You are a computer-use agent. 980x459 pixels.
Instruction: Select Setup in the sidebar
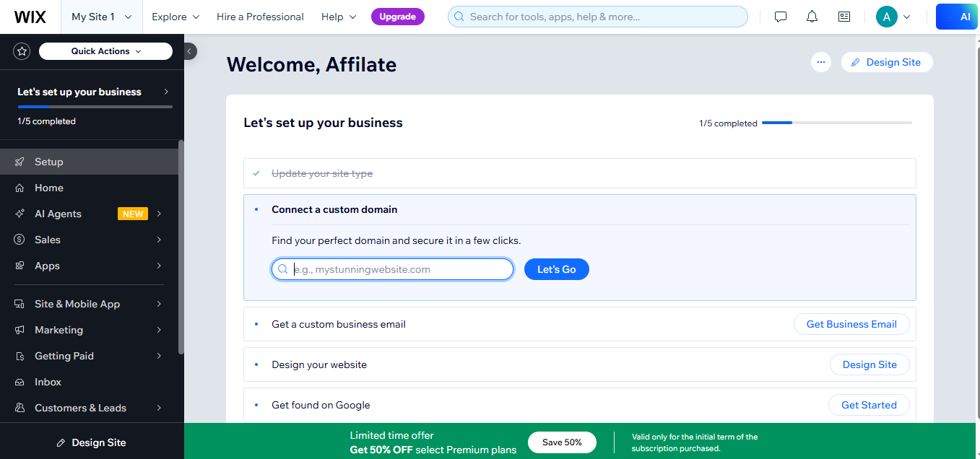click(89, 162)
